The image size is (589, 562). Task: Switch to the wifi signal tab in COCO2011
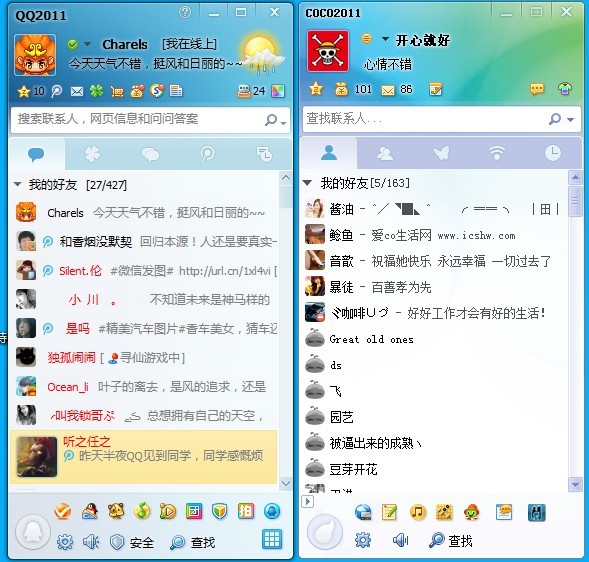(497, 153)
